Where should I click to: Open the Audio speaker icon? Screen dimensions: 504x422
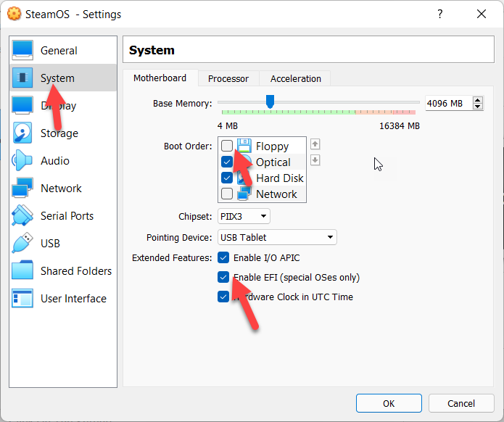point(22,161)
